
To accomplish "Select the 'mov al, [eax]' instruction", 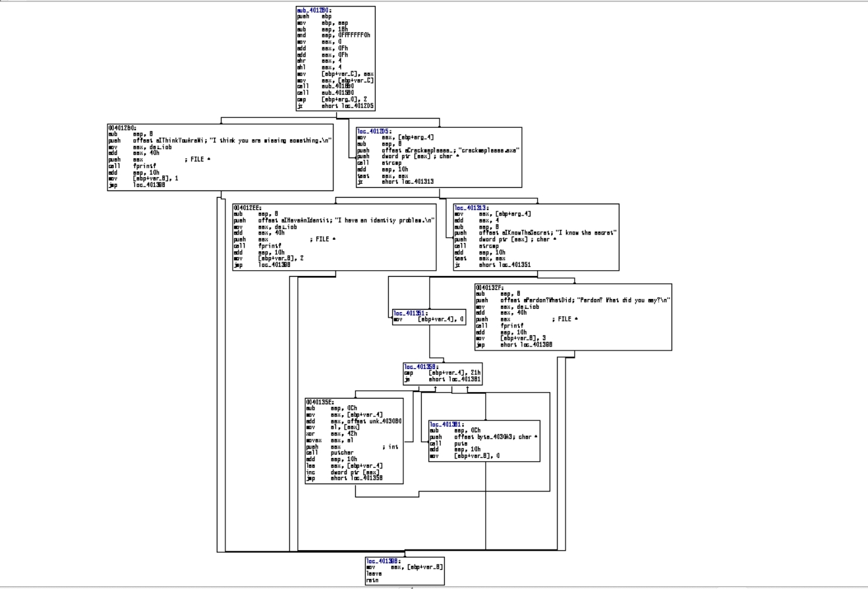I will [x=333, y=428].
